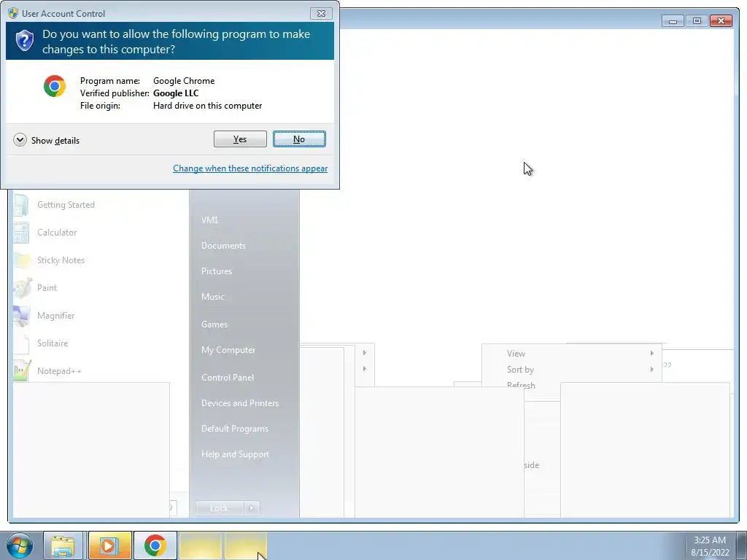Click Yes to allow Google Chrome
This screenshot has width=747, height=560.
point(240,139)
